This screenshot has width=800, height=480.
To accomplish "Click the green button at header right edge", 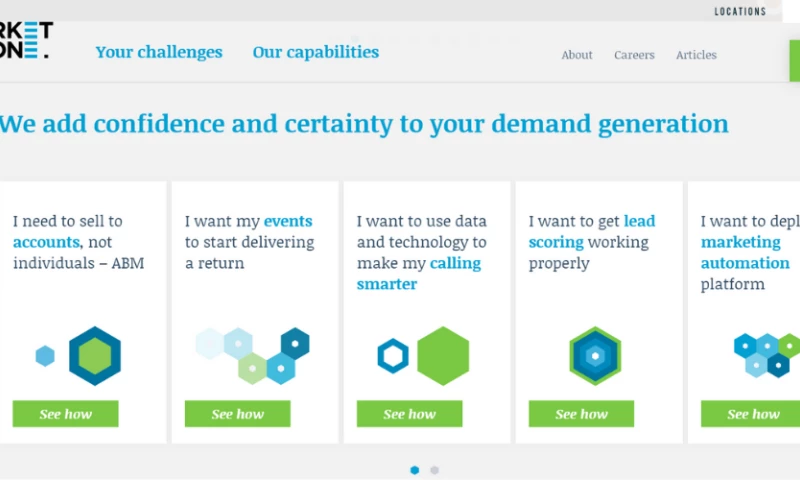I will (794, 60).
